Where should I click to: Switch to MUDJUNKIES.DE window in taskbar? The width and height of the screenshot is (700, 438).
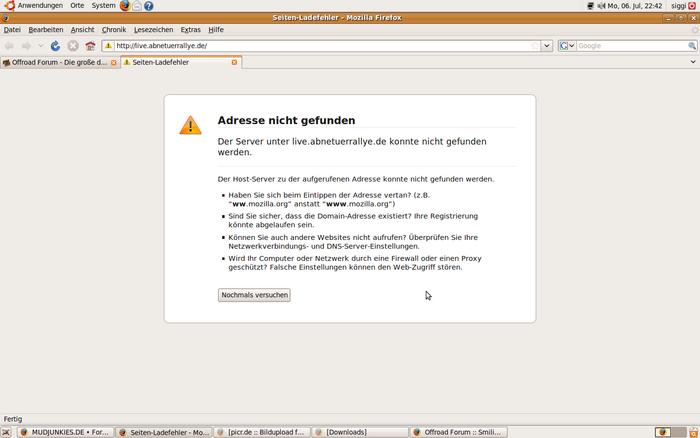coord(66,432)
